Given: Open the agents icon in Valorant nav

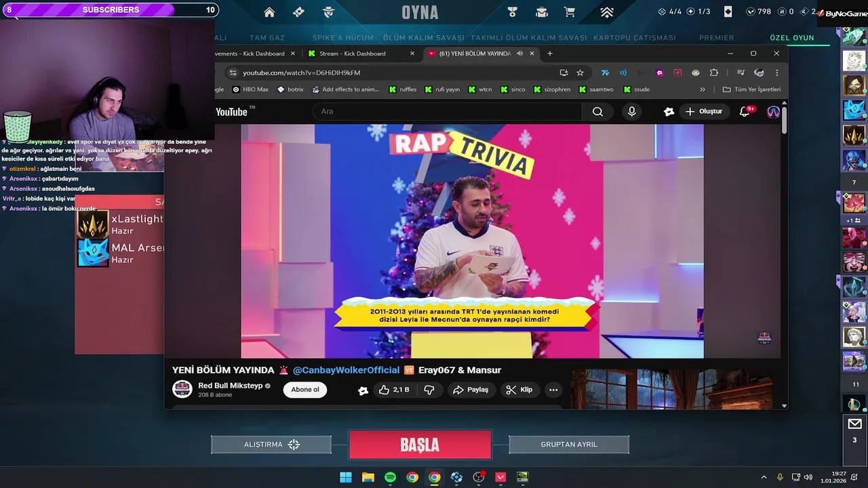Looking at the screenshot, I should [x=329, y=12].
